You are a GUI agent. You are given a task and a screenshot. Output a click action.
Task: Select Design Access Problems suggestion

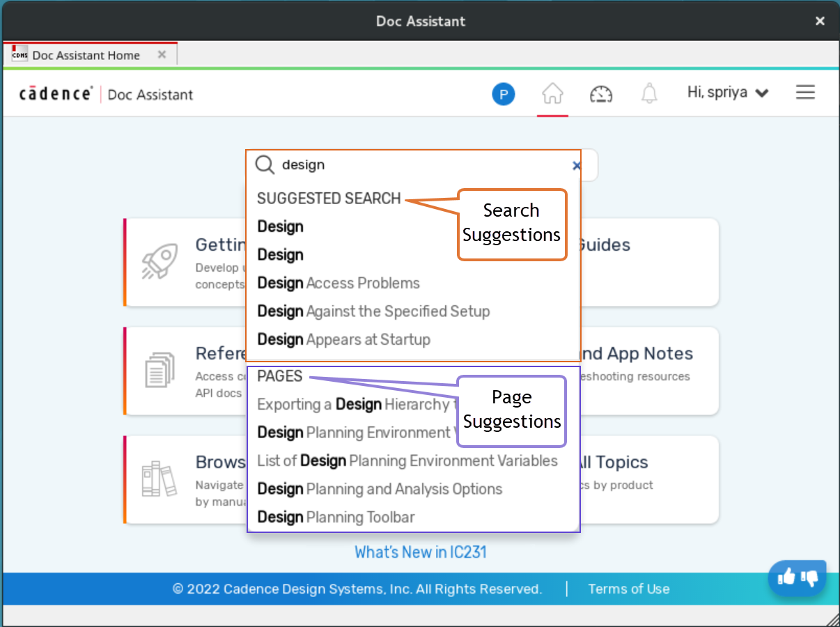339,283
